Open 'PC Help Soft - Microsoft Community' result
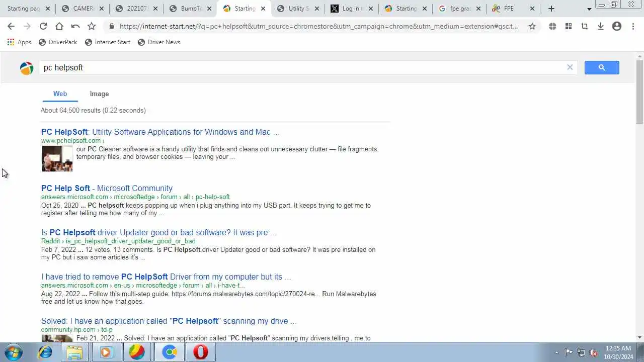 (107, 188)
